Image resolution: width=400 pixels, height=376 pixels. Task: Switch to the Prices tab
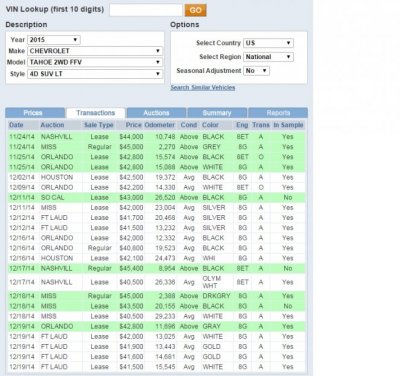pos(35,113)
